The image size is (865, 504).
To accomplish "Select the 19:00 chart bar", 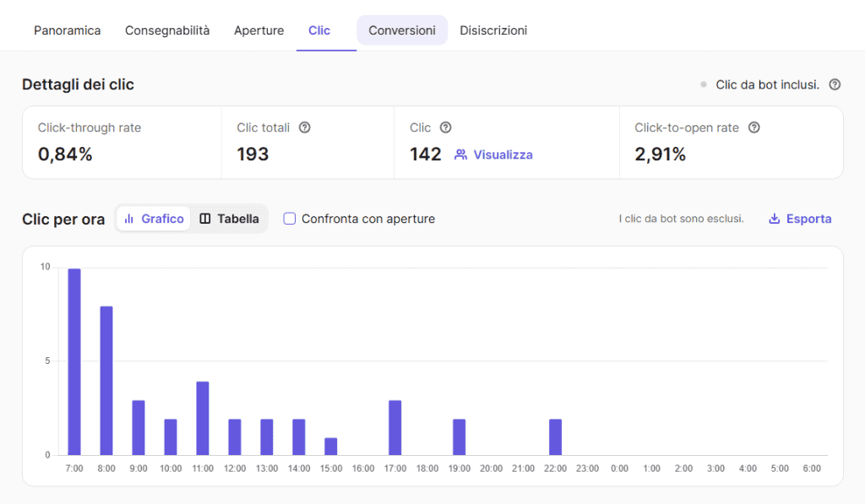I will 459,437.
